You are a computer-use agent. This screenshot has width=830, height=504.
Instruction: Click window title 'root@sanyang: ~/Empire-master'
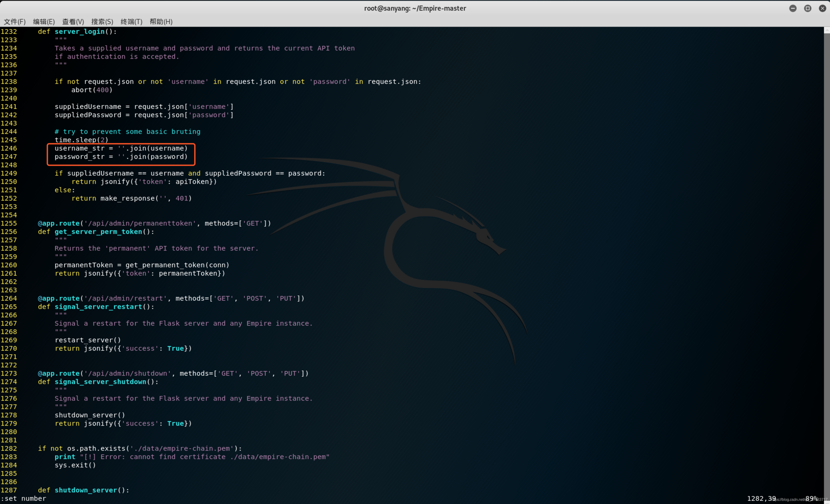415,8
